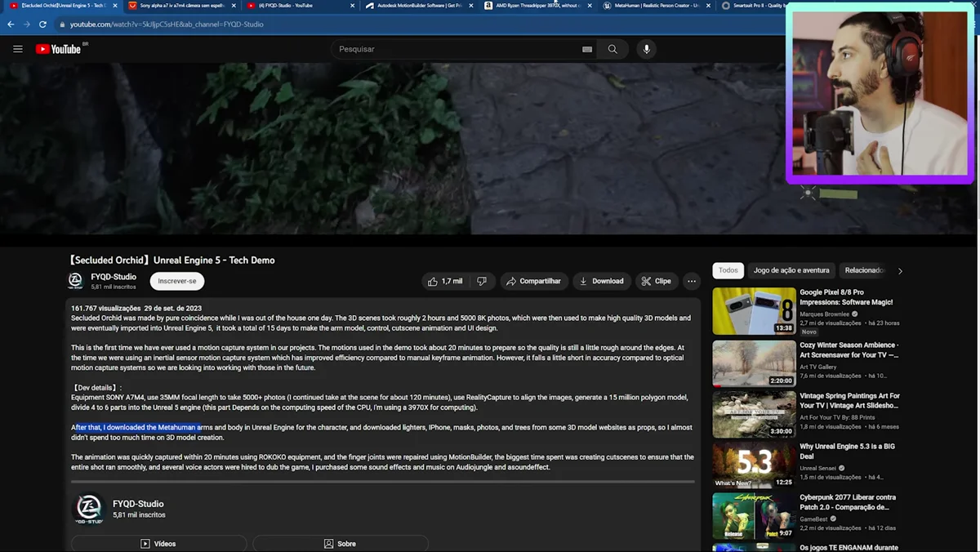Switch to Smartsuit Pro II browser tab
The height and width of the screenshot is (552, 980).
pos(754,6)
